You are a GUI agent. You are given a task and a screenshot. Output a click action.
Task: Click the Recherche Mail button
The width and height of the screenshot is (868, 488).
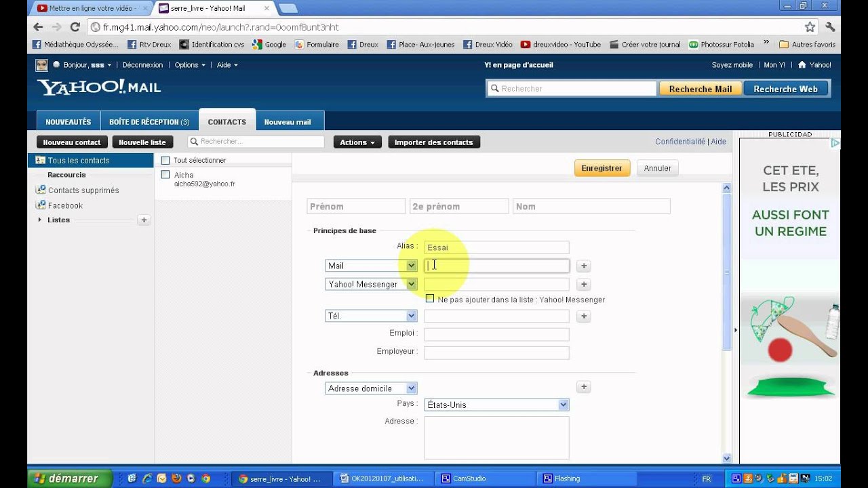tap(701, 89)
